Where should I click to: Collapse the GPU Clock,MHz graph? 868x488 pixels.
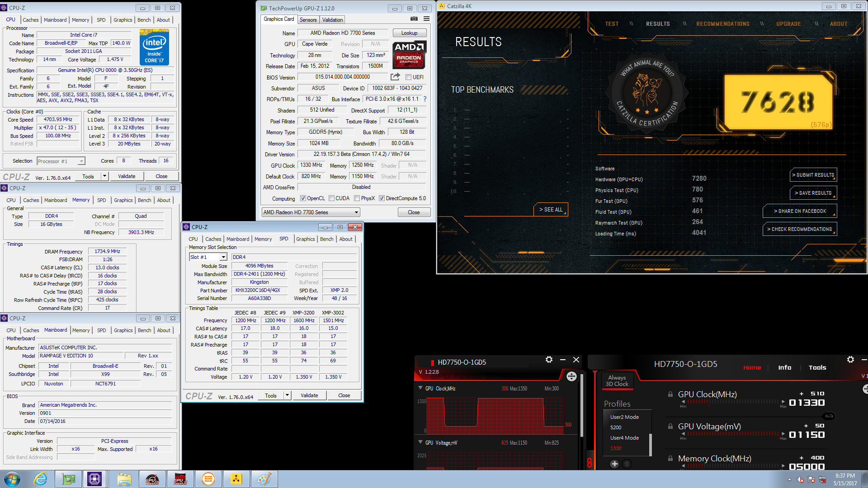pyautogui.click(x=420, y=388)
